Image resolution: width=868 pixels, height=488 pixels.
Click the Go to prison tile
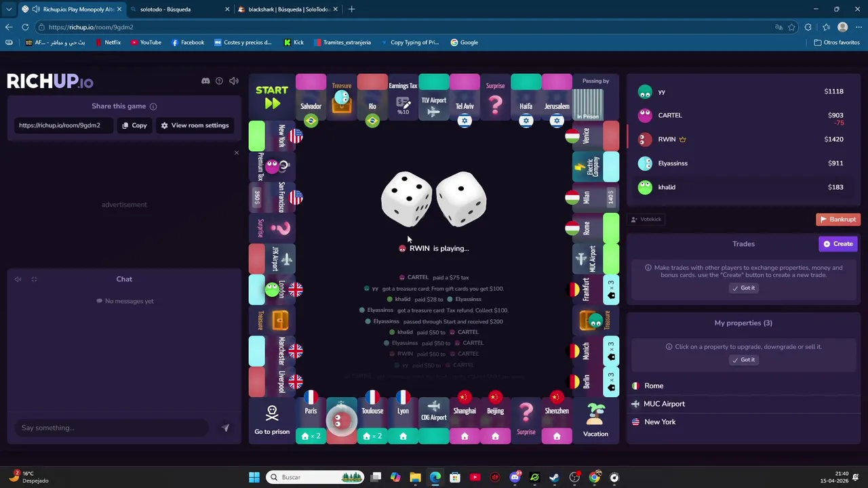click(x=272, y=421)
